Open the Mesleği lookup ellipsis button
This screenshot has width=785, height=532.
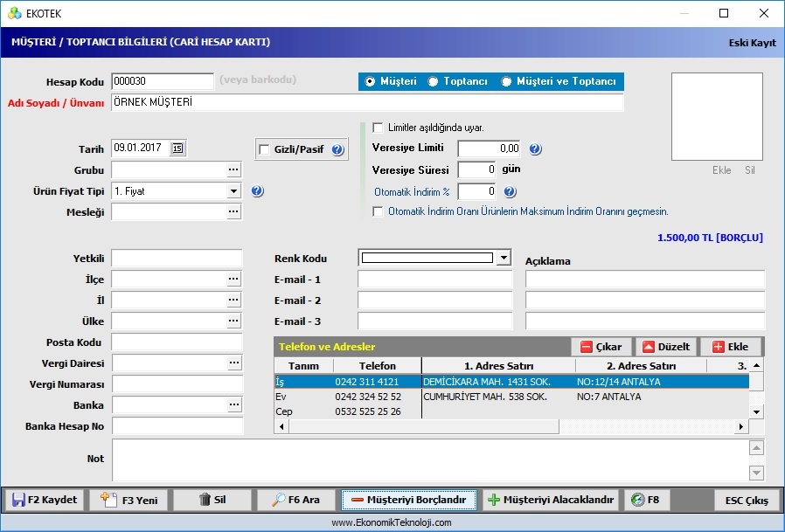233,212
